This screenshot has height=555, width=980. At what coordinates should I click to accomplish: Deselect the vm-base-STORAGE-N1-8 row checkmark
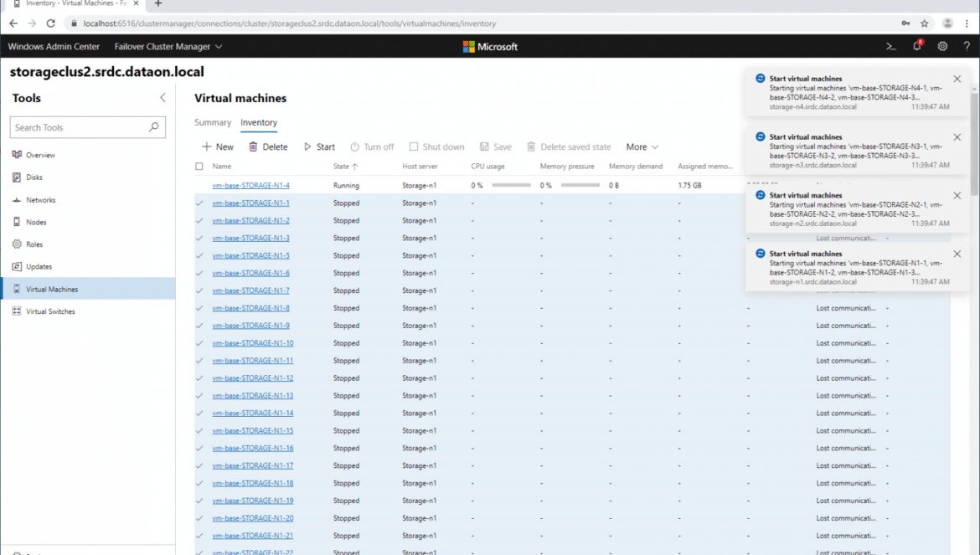(199, 308)
